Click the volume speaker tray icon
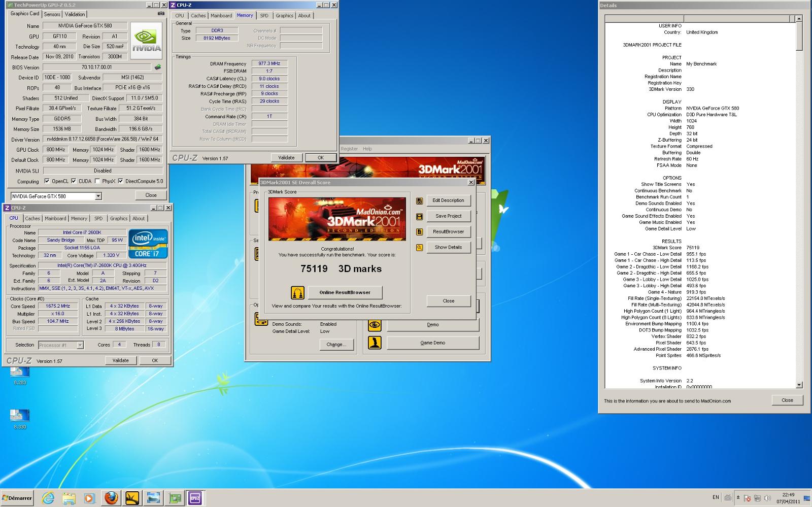812x507 pixels. (767, 498)
